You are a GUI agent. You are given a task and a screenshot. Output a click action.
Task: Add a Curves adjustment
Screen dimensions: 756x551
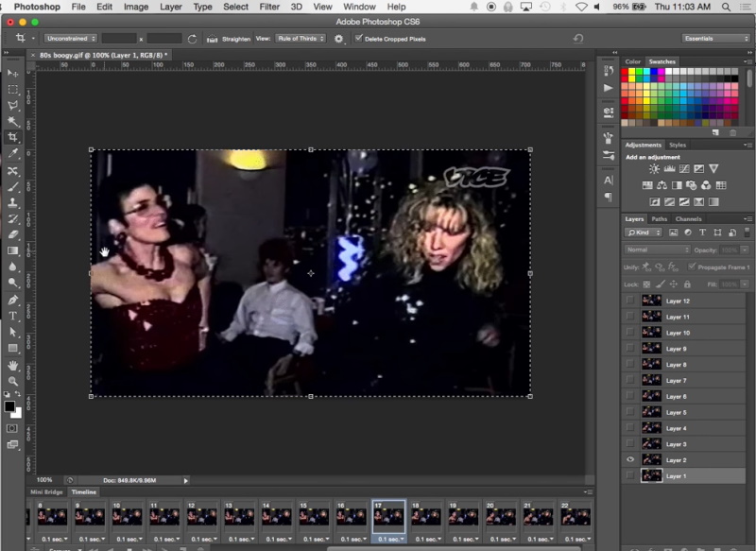685,167
